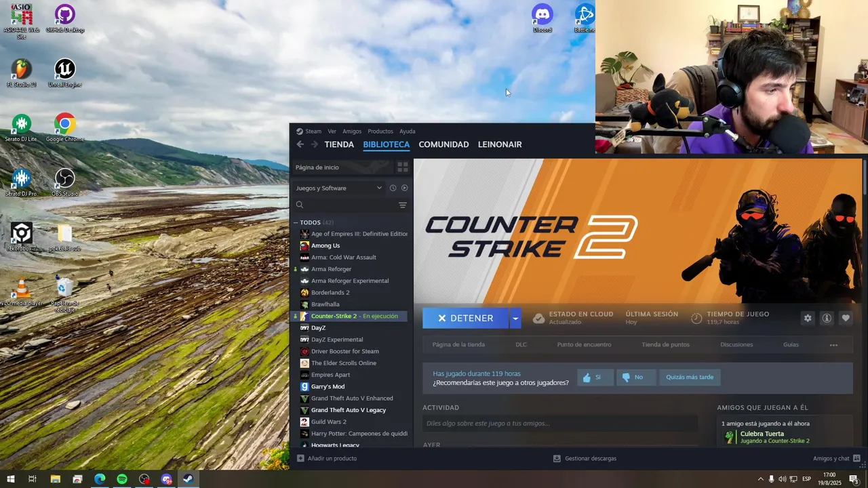868x488 pixels.
Task: Click activity text field for friends
Action: pos(560,424)
